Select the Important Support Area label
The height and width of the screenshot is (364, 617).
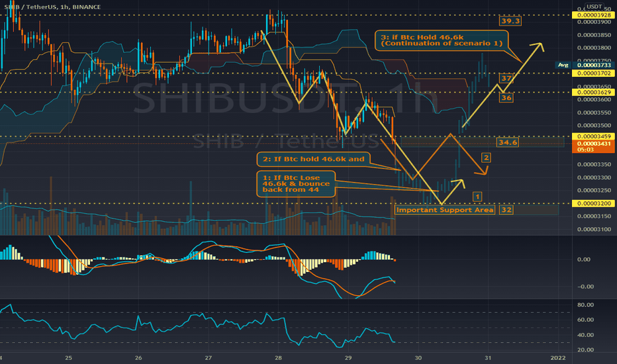point(445,210)
